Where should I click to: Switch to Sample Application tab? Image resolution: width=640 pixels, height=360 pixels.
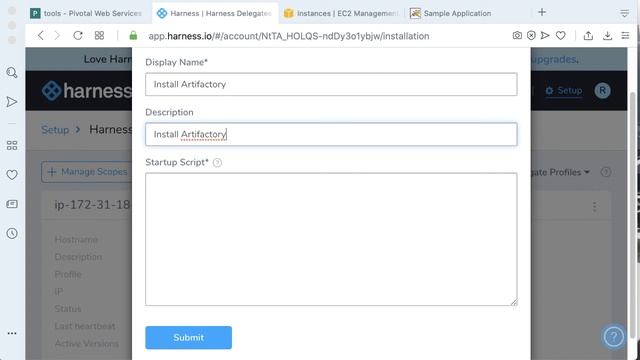tap(451, 13)
